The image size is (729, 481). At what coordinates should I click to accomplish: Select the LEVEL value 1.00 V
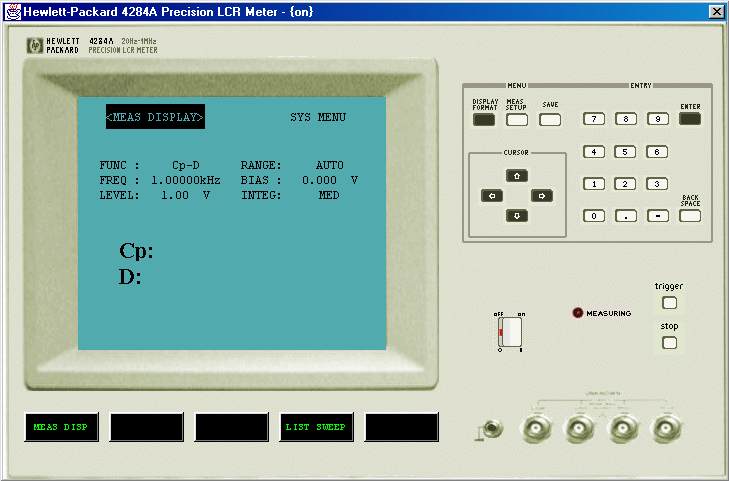coord(185,195)
